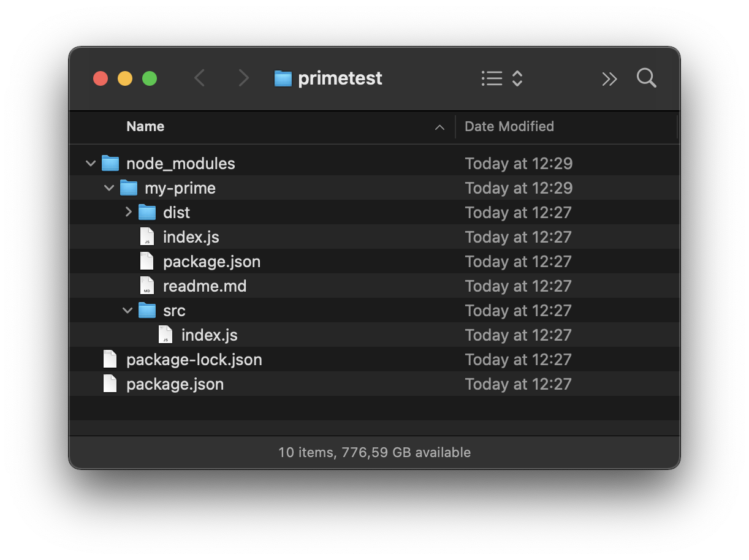Click the primetest folder icon in title
The height and width of the screenshot is (560, 749).
[283, 78]
